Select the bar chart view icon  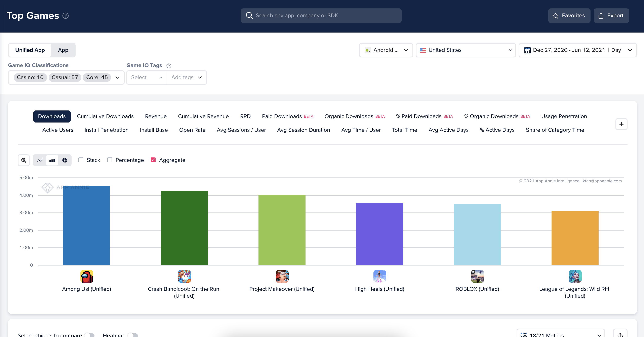[52, 160]
